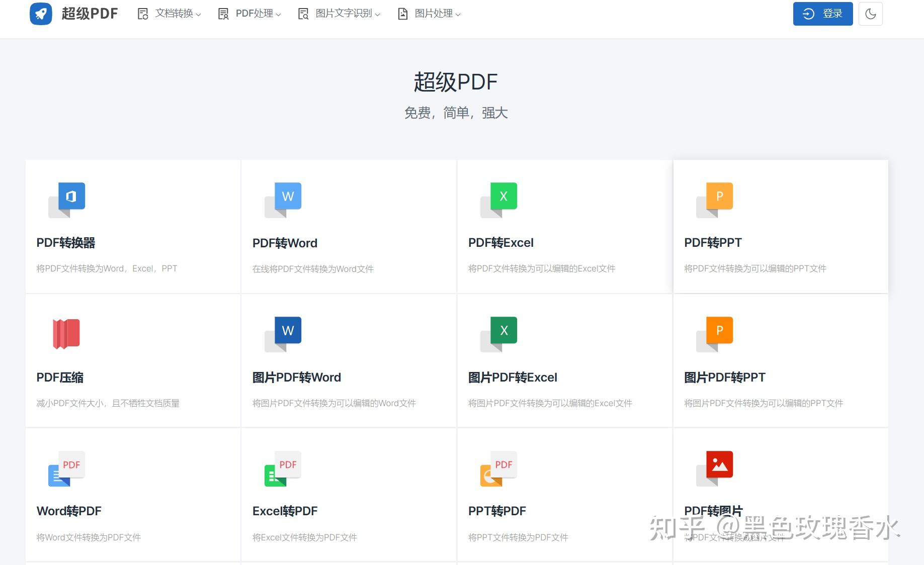Click description 在线将PDF文件转换为Word文件

coord(313,269)
